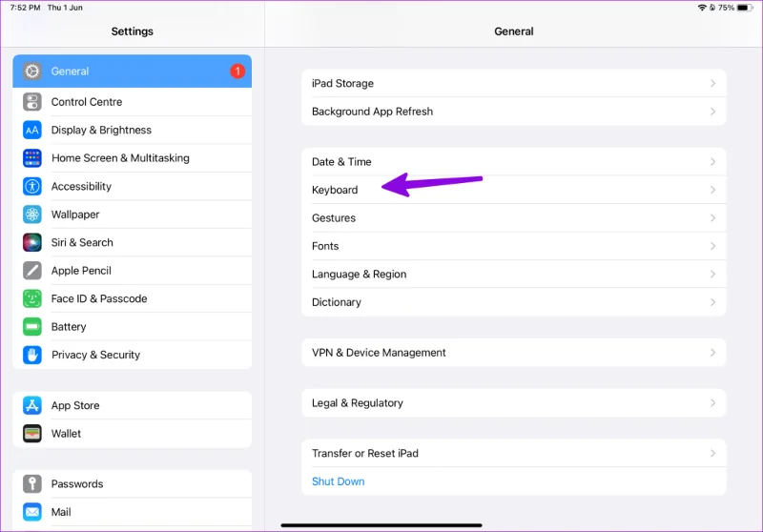The image size is (763, 532).
Task: Click the Passwords key icon
Action: (32, 484)
